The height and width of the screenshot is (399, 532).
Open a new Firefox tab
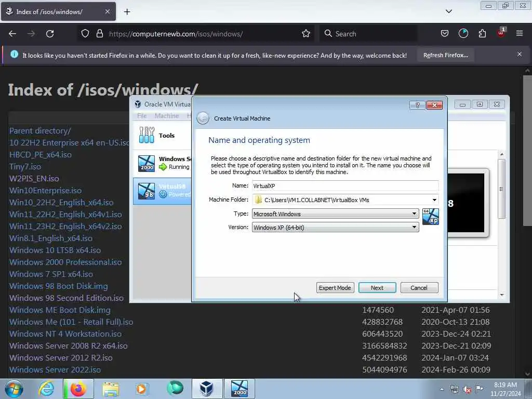point(127,11)
